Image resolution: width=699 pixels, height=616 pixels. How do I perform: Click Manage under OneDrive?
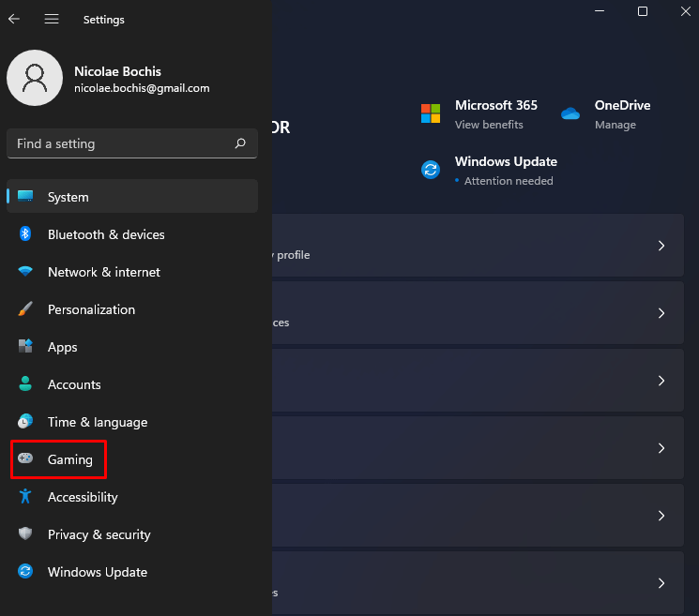coord(615,125)
